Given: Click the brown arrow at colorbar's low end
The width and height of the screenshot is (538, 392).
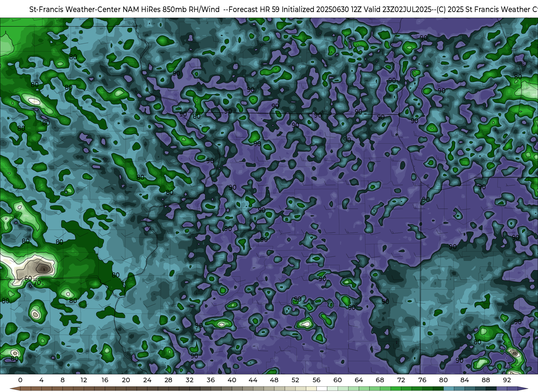Looking at the screenshot, I should 15,389.
